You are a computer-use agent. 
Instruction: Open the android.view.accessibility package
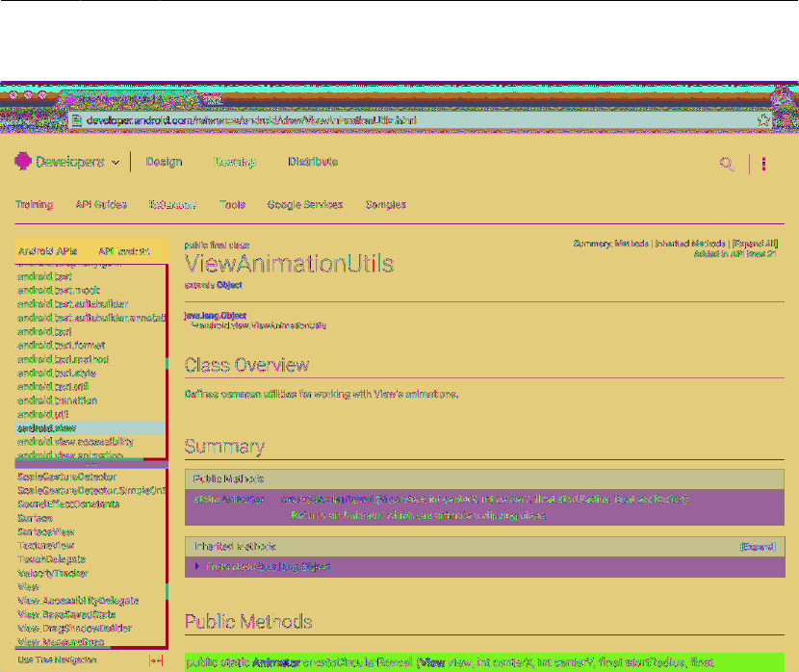click(x=75, y=442)
